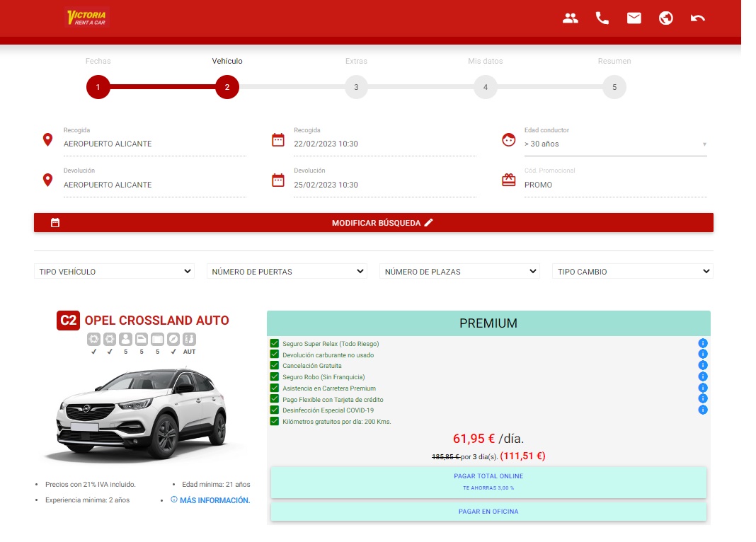This screenshot has width=756, height=542.
Task: Open the Número de Puertas dropdown
Action: pos(287,272)
